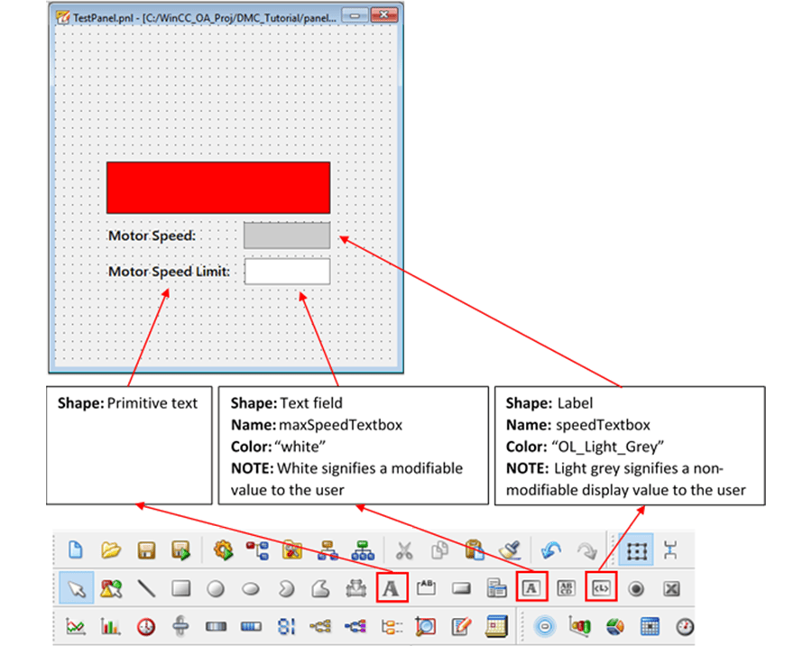Screen dimensions: 812x646
Task: Select the 'Motor Speed Limit:' text in the panel
Action: pyautogui.click(x=169, y=272)
